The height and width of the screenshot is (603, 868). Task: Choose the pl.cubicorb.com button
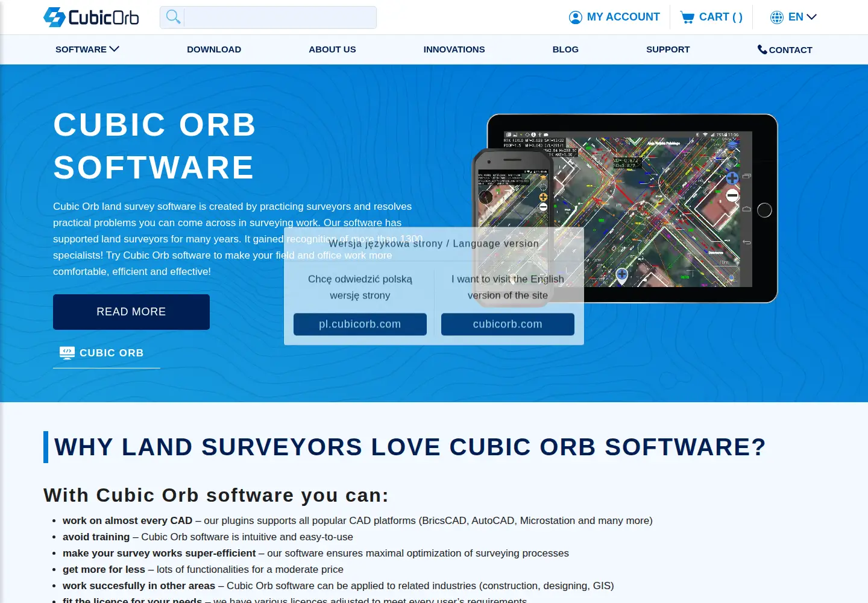[x=360, y=324]
